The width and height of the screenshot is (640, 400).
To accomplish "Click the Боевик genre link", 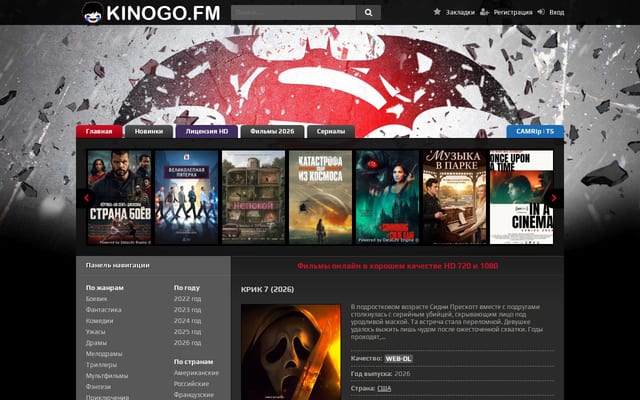I will click(96, 299).
